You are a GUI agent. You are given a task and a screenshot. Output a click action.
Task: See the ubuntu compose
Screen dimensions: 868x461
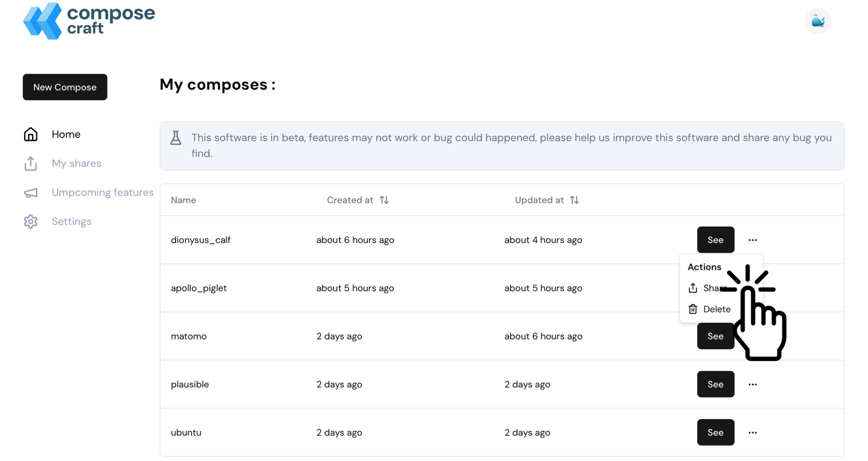point(715,433)
